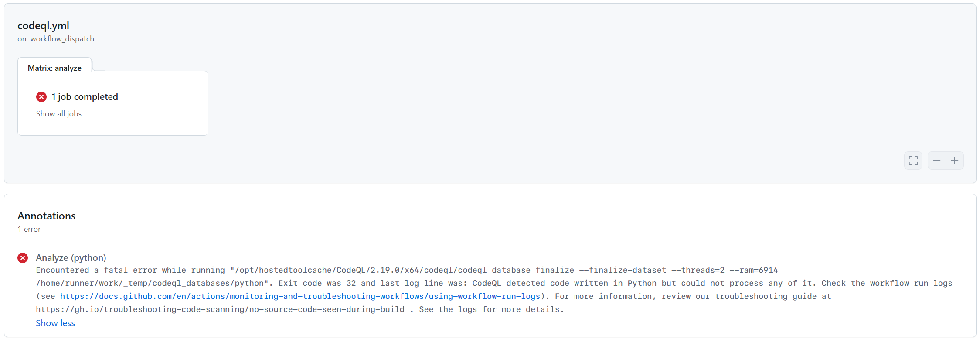Expand hidden jobs via 'Show all jobs'

pyautogui.click(x=58, y=114)
